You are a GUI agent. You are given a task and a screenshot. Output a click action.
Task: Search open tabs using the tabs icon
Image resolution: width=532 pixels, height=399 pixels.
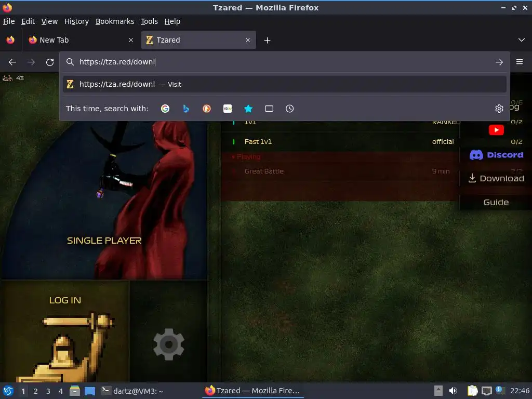(x=269, y=109)
